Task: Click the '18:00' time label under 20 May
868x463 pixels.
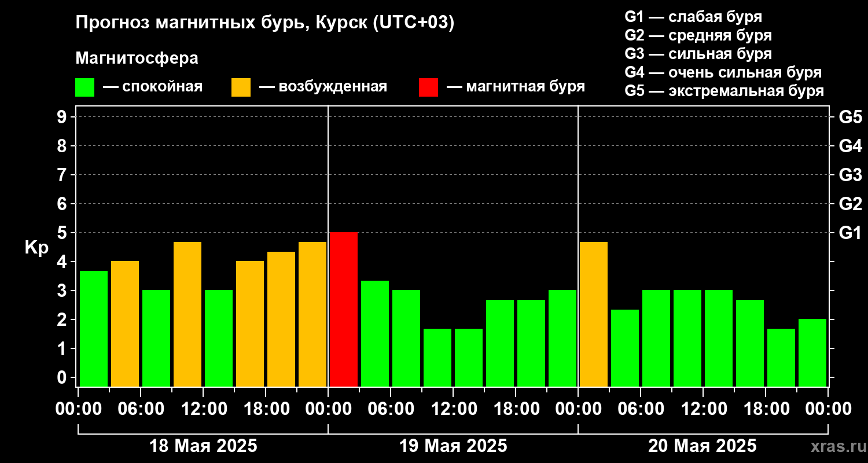Action: click(x=766, y=409)
